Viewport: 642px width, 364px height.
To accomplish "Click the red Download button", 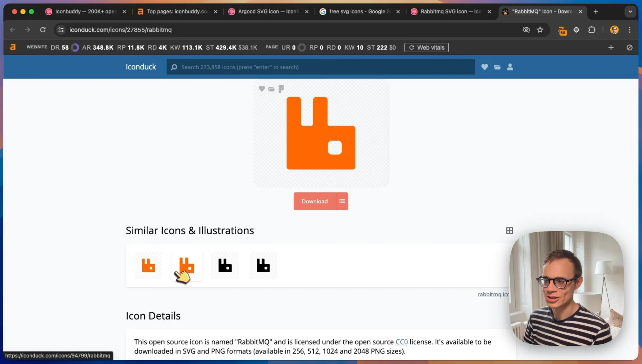I will (x=315, y=201).
